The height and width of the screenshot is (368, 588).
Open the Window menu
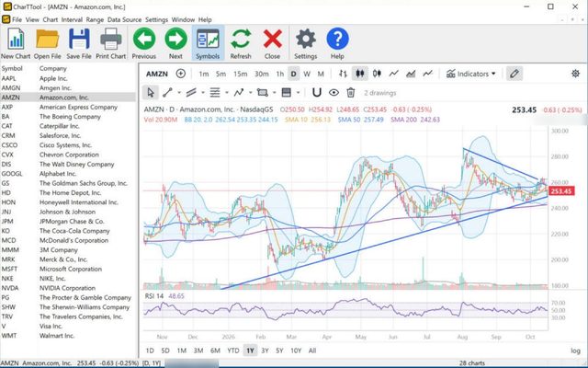point(183,19)
